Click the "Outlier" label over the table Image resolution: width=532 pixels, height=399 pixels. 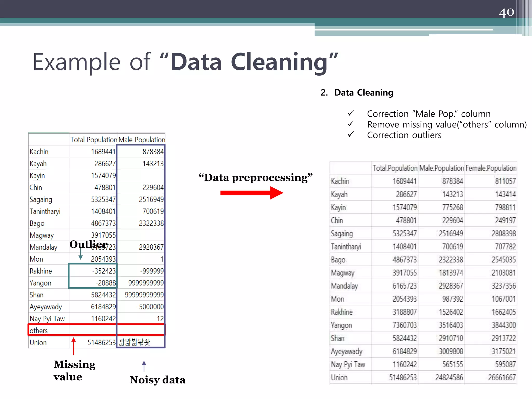[x=89, y=244]
